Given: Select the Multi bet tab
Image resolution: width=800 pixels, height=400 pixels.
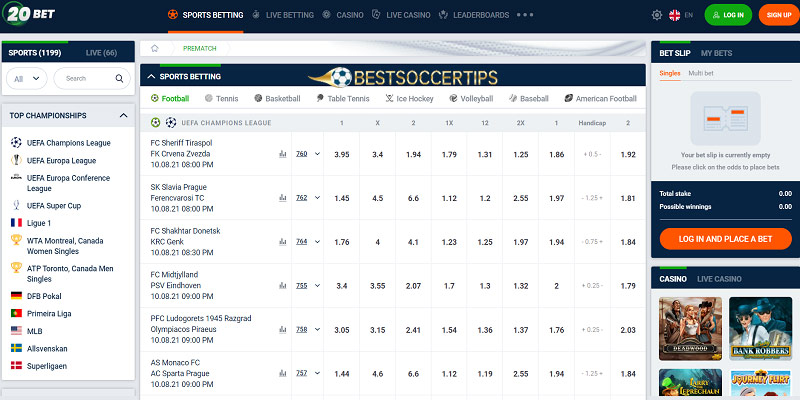Looking at the screenshot, I should click(x=701, y=73).
